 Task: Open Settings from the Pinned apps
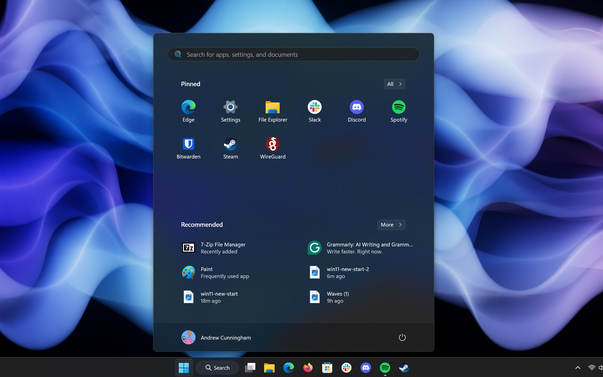click(230, 111)
